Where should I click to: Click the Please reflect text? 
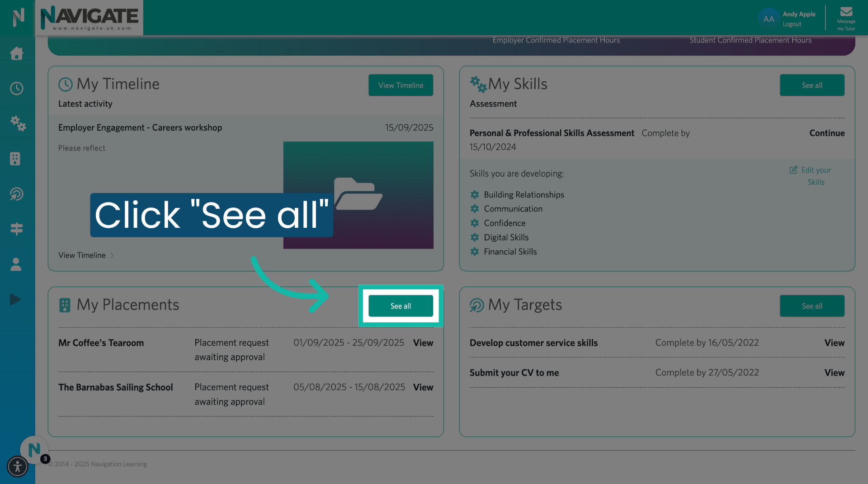click(81, 148)
